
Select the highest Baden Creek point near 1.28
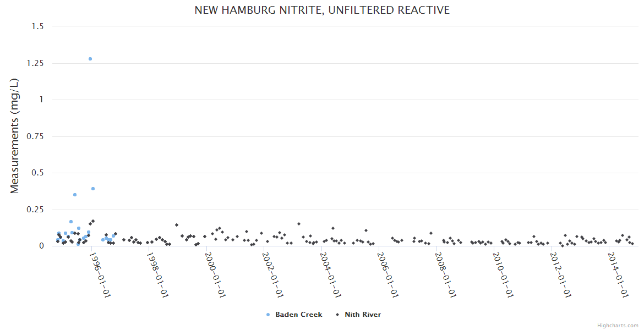(90, 59)
